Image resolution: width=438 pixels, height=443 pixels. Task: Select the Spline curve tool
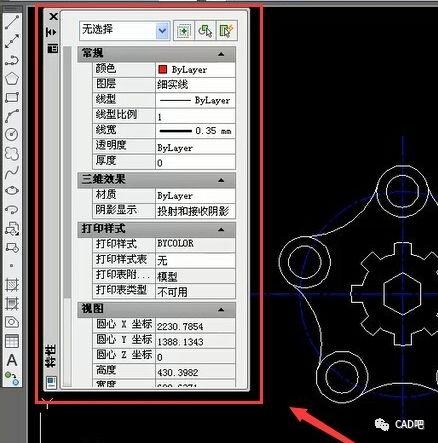12,172
